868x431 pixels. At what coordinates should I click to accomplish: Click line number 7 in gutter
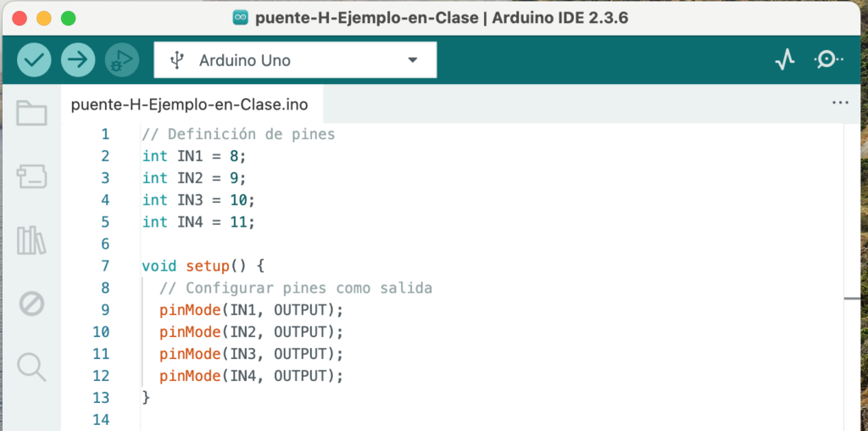click(x=105, y=266)
